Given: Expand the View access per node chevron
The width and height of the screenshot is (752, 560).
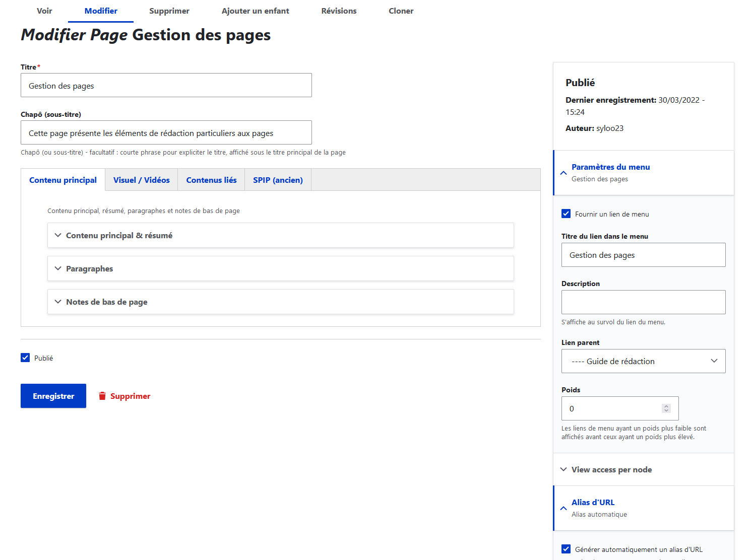Looking at the screenshot, I should 563,469.
